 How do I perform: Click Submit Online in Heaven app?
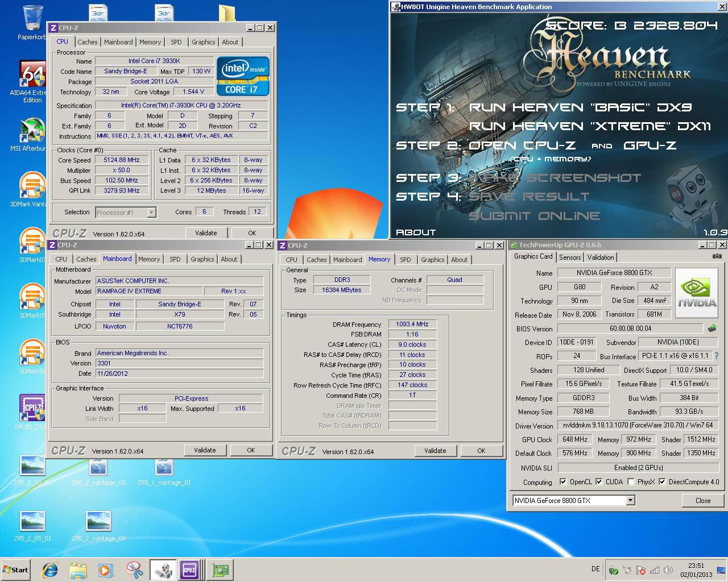(535, 216)
